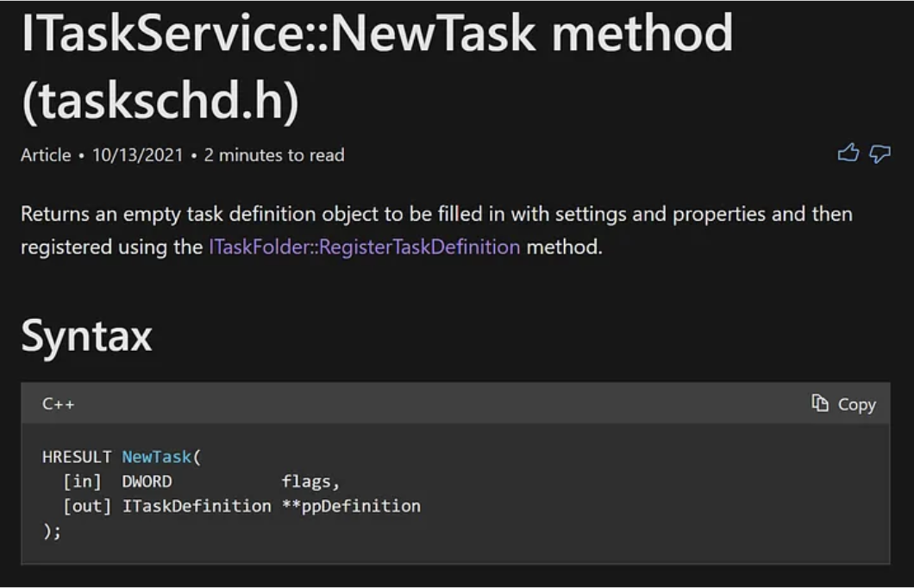914x588 pixels.
Task: Click the DWORD type in code
Action: click(x=147, y=481)
